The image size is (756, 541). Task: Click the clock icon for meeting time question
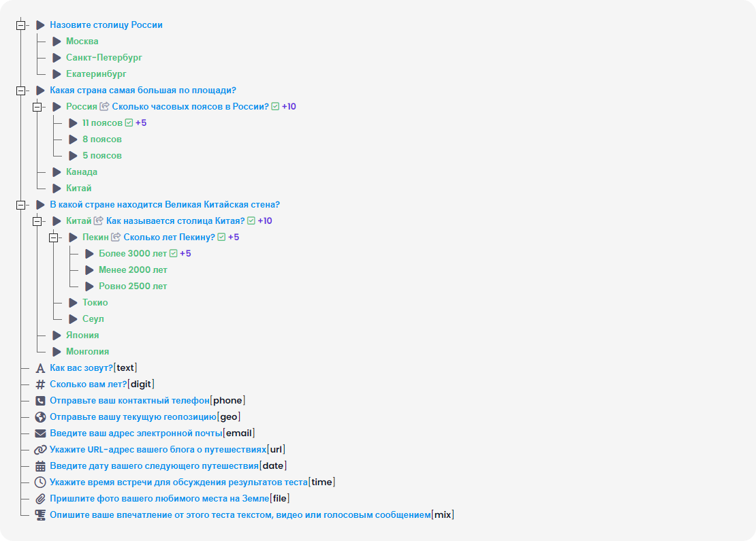pyautogui.click(x=40, y=482)
